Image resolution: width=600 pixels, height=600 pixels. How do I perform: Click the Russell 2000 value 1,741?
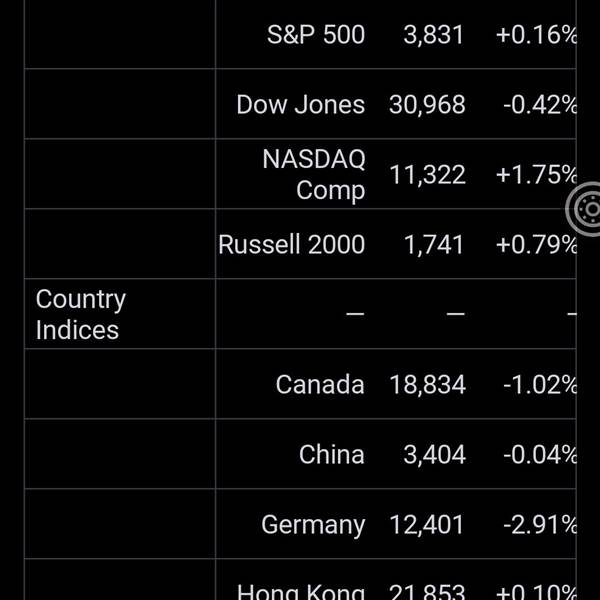[x=434, y=245]
